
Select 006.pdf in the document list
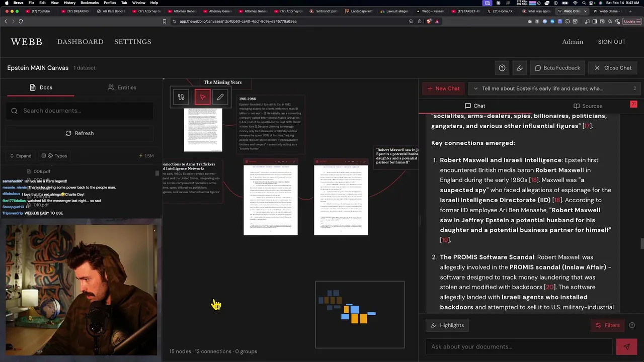(x=42, y=171)
